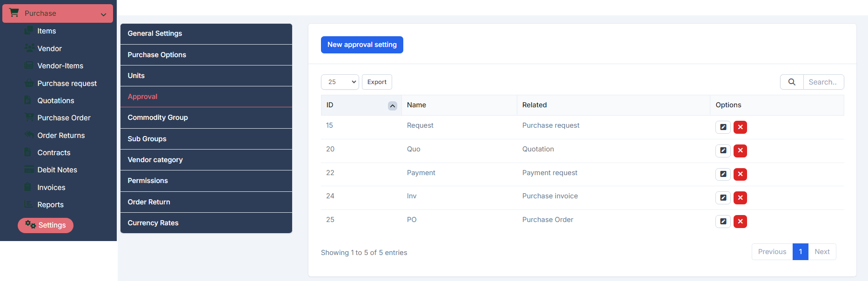
Task: Click the edit icon for Payment row
Action: (723, 174)
